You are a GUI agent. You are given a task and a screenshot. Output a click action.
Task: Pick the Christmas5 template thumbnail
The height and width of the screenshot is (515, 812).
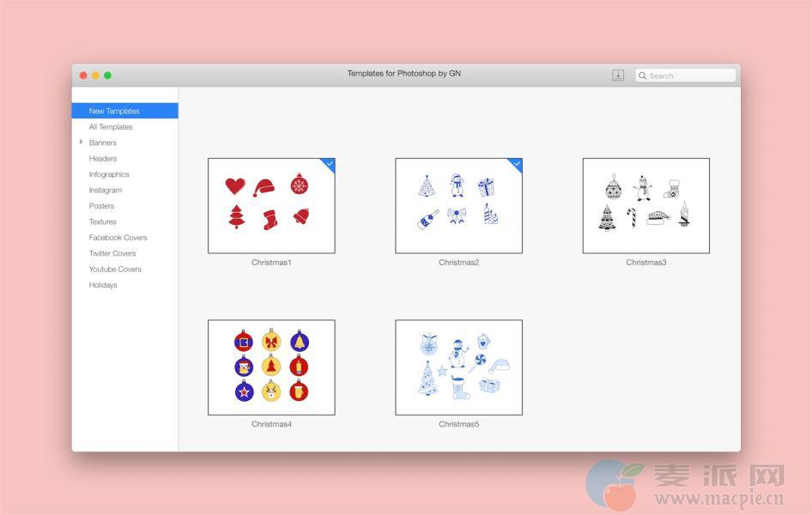[458, 367]
